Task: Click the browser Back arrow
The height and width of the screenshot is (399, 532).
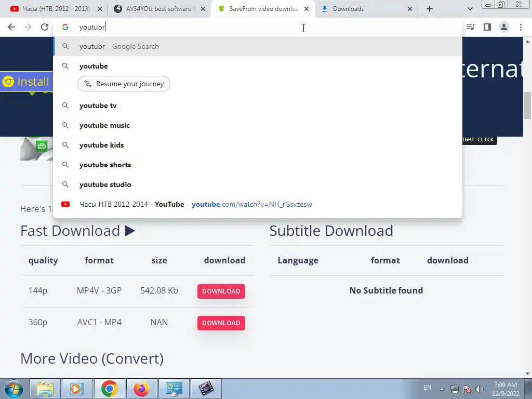Action: point(11,27)
